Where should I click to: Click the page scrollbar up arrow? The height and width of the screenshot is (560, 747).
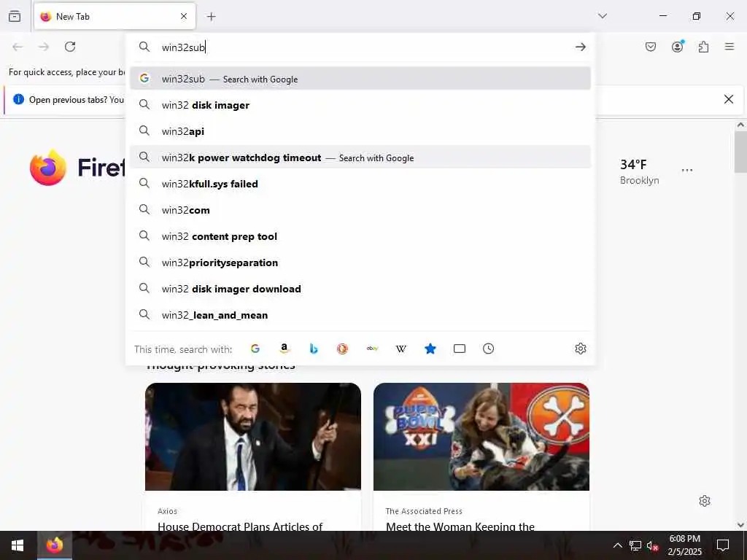pos(740,125)
